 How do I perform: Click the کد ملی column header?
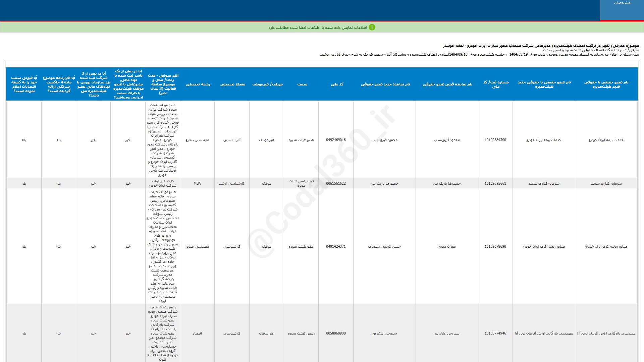[x=337, y=84]
